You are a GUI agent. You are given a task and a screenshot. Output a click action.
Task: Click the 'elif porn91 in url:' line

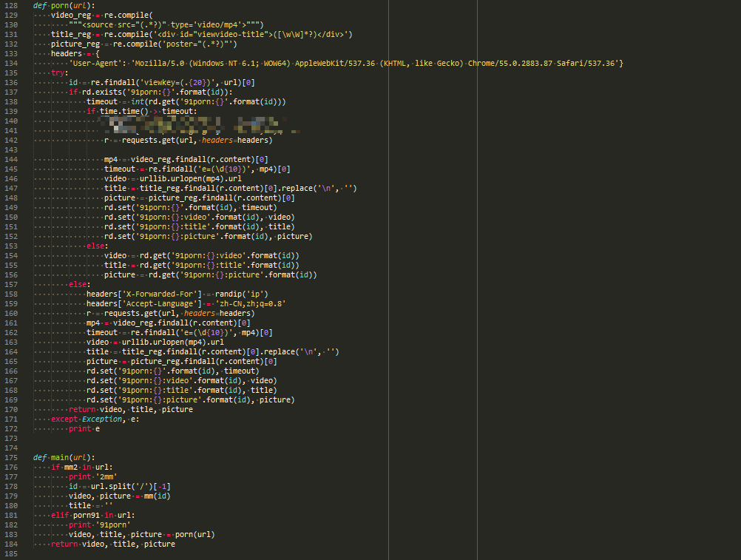[x=93, y=515]
